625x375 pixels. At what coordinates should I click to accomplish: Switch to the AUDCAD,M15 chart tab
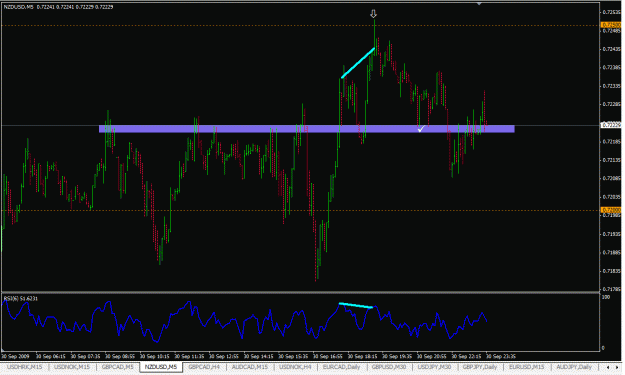click(x=250, y=367)
